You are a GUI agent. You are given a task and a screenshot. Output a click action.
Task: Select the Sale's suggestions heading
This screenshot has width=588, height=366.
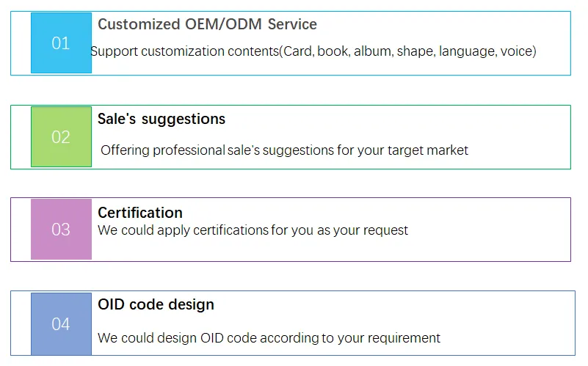(161, 119)
